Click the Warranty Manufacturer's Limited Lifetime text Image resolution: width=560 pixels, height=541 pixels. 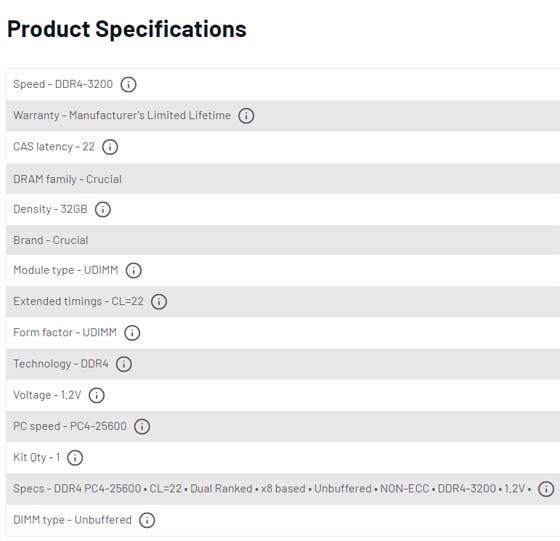(122, 115)
